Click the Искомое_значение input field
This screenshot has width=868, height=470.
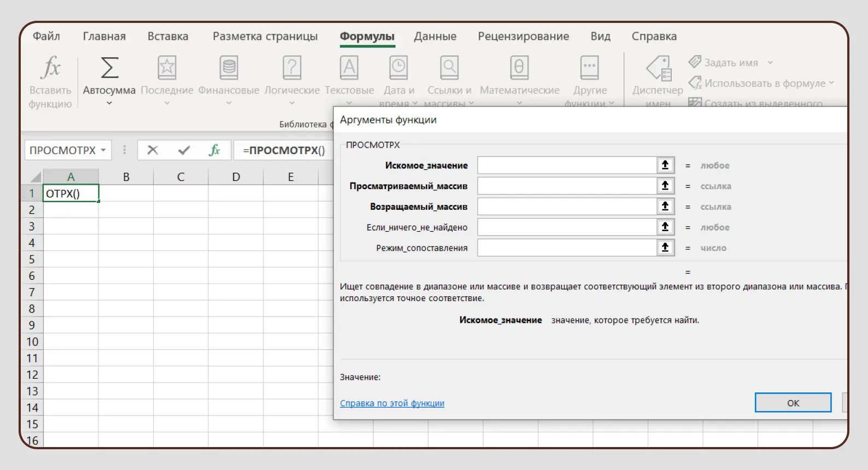click(567, 165)
